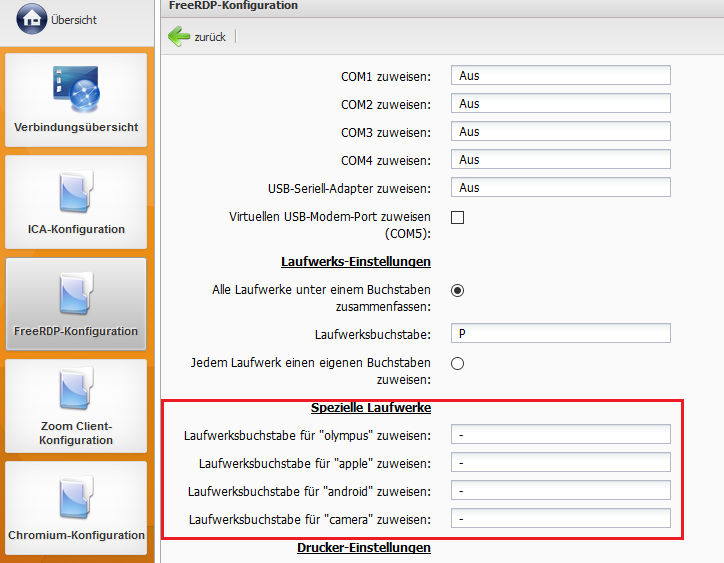Click the Laufwerksbuchstabe field containing P

(560, 333)
